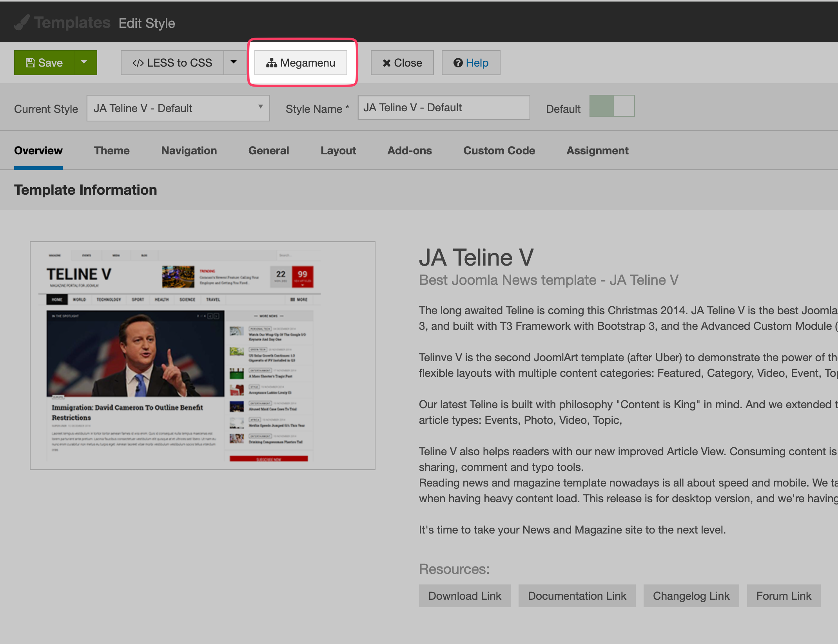Switch to the Navigation tab

(x=189, y=151)
